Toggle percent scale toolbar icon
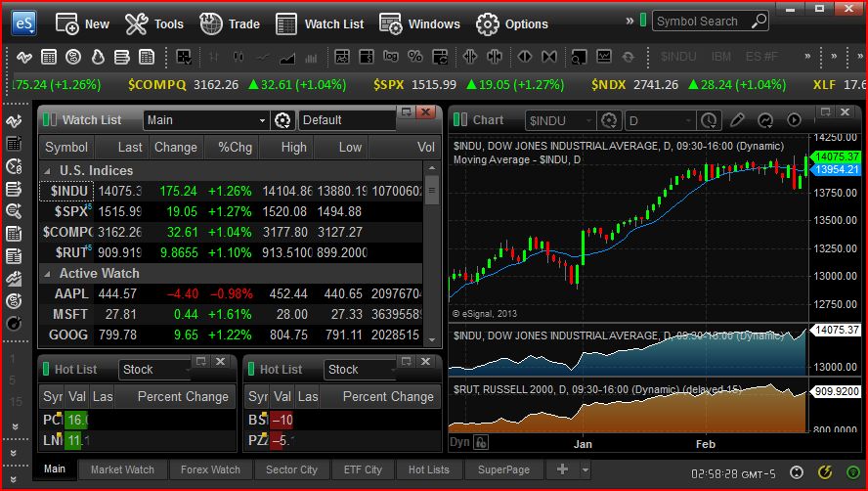This screenshot has height=491, width=868. (414, 56)
